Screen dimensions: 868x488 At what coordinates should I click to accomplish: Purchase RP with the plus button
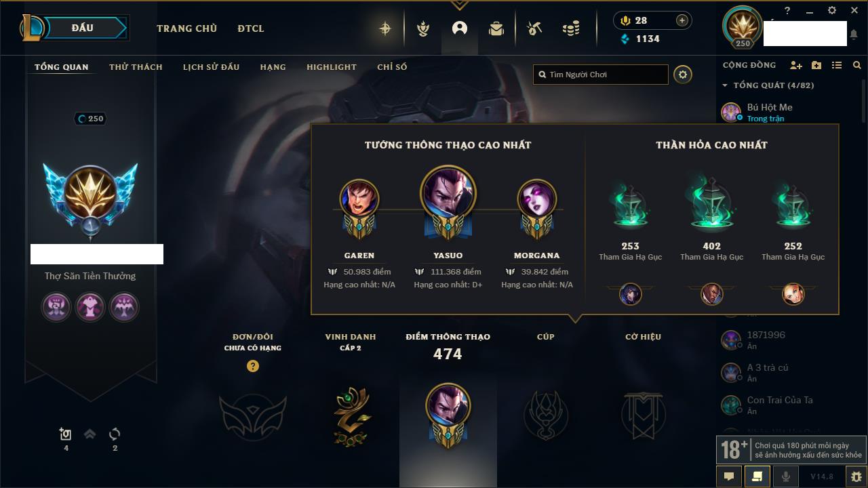pyautogui.click(x=682, y=20)
